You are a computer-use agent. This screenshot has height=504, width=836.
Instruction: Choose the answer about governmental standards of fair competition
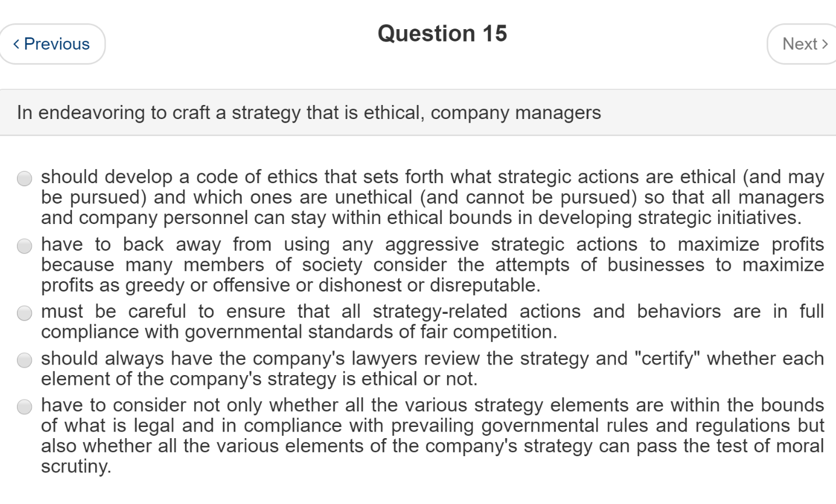(25, 313)
